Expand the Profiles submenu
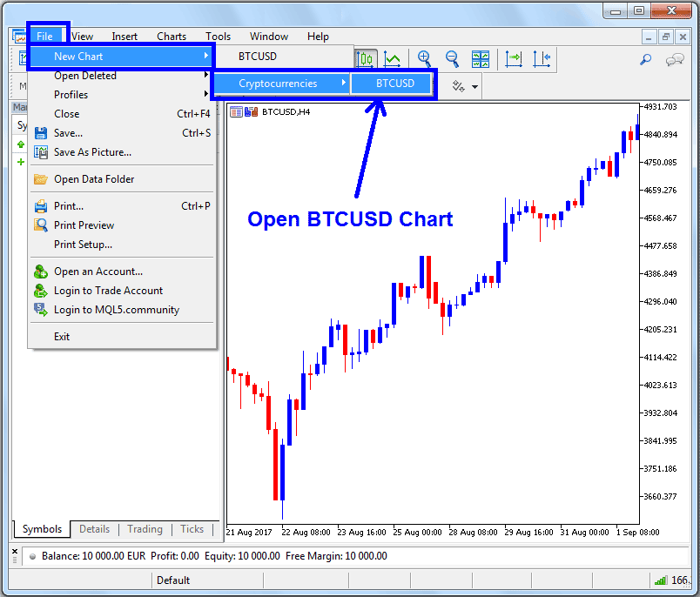 (x=121, y=95)
